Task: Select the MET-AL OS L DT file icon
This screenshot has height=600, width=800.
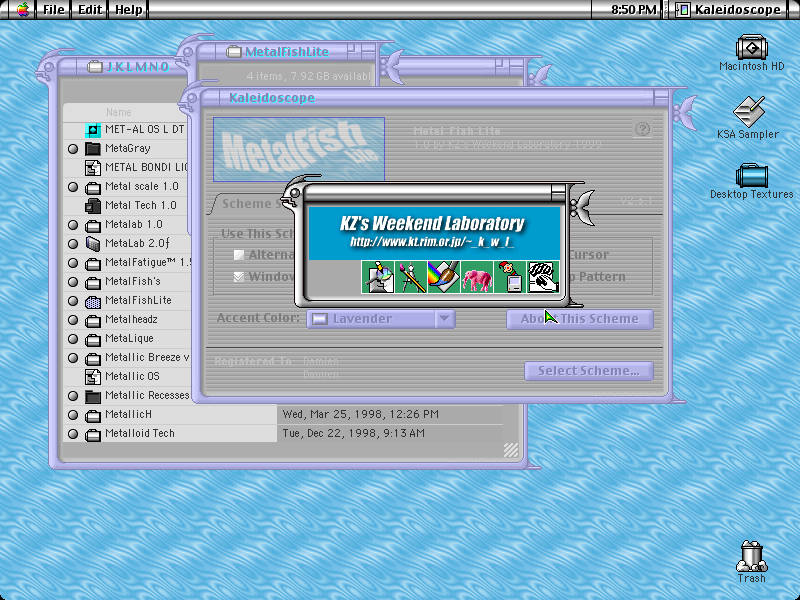Action: tap(93, 130)
